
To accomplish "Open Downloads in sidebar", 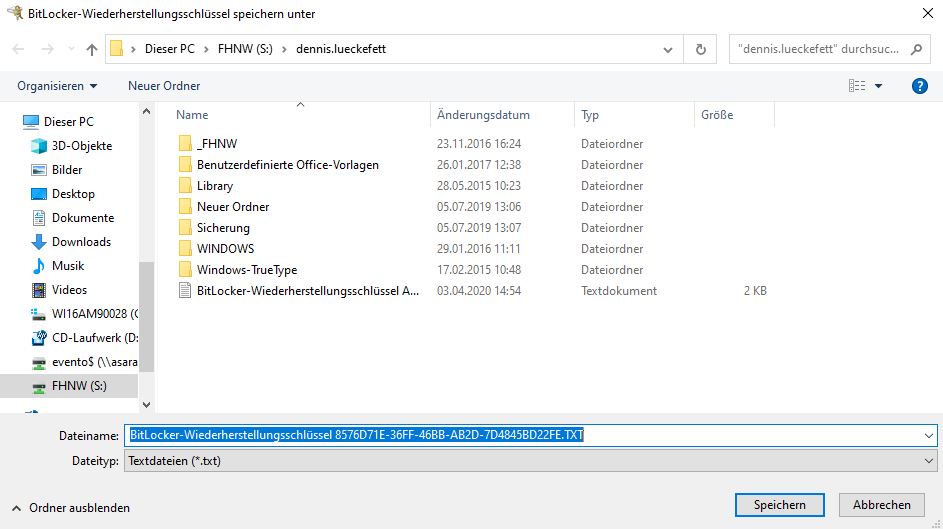I will pyautogui.click(x=71, y=242).
